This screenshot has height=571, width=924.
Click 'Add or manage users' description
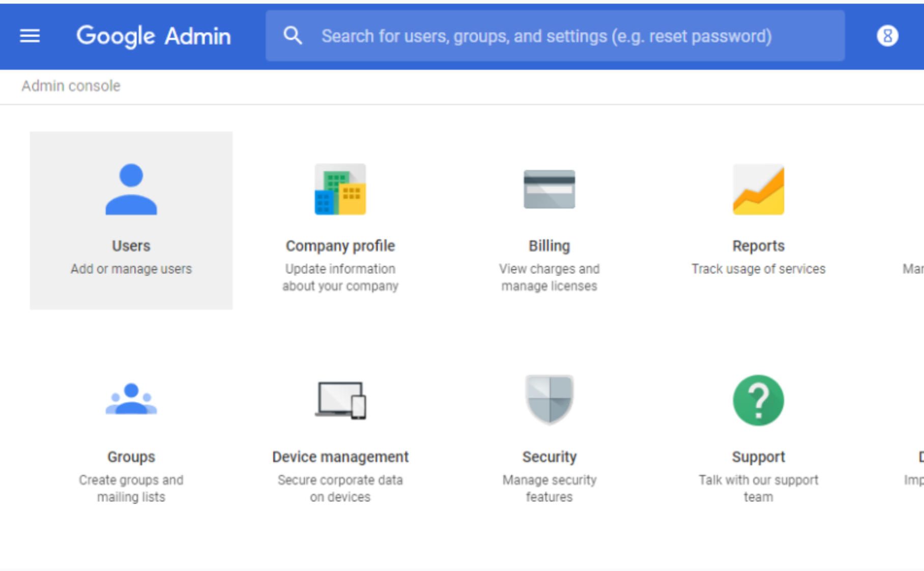pyautogui.click(x=131, y=269)
